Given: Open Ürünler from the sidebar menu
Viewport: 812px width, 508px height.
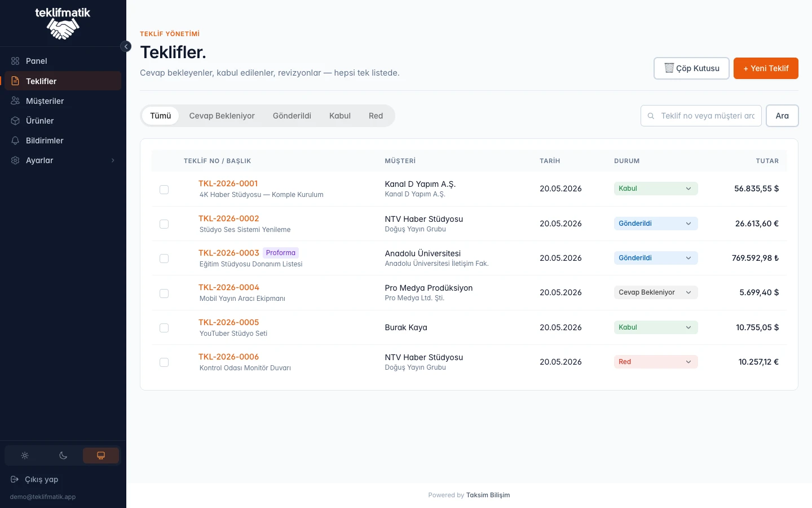Looking at the screenshot, I should [63, 121].
